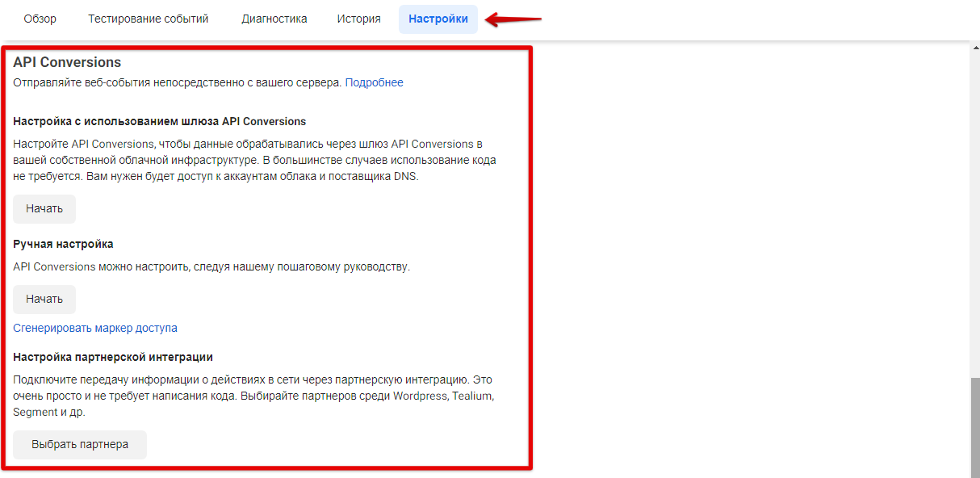Click the Выбрать партнера button
This screenshot has height=478, width=980.
click(80, 444)
